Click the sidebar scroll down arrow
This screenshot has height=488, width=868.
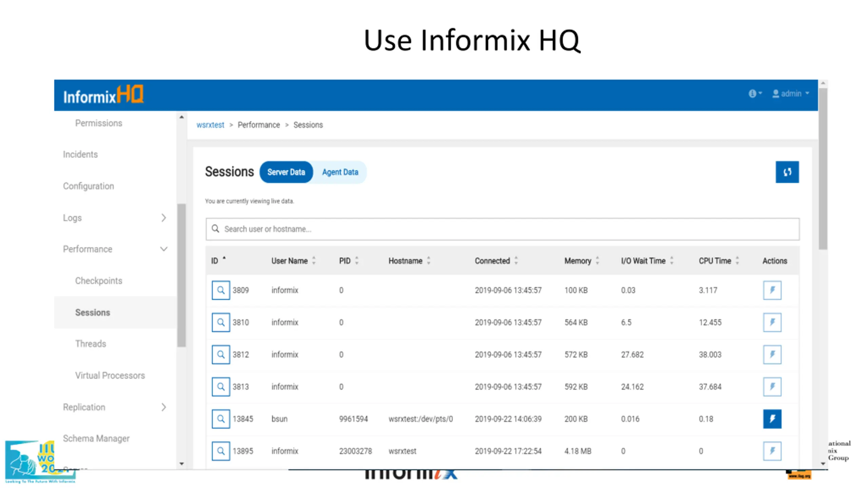(x=182, y=464)
